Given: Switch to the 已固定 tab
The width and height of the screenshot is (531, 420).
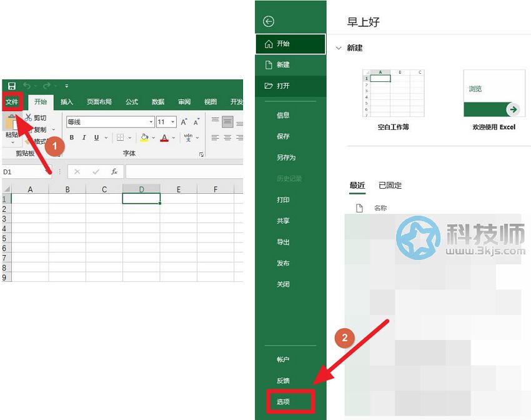Looking at the screenshot, I should [390, 185].
